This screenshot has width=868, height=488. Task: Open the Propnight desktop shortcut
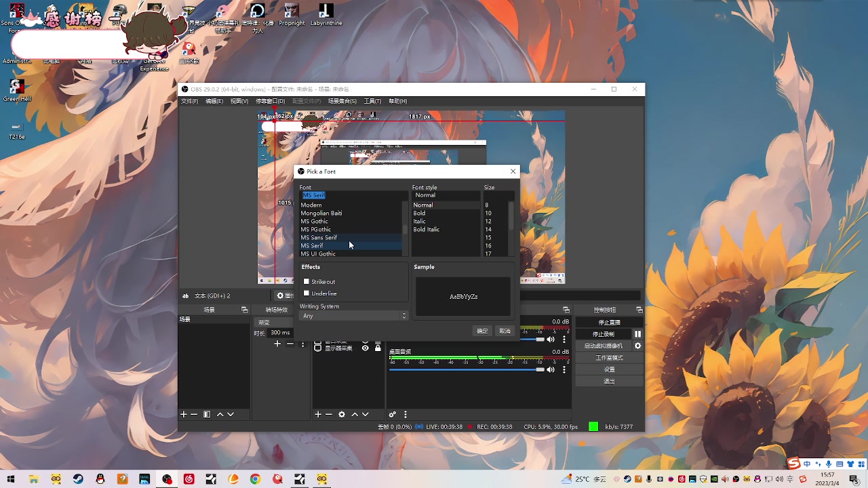(x=292, y=15)
